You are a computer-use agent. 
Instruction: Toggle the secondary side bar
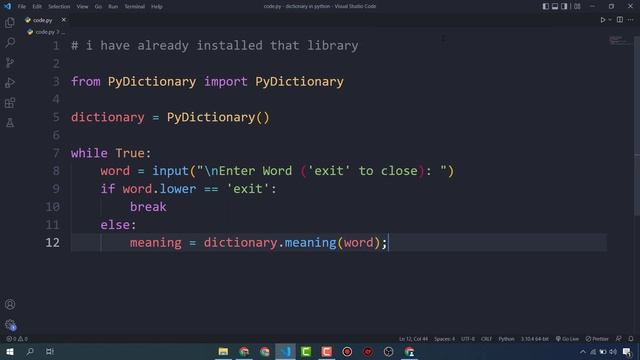(564, 6)
